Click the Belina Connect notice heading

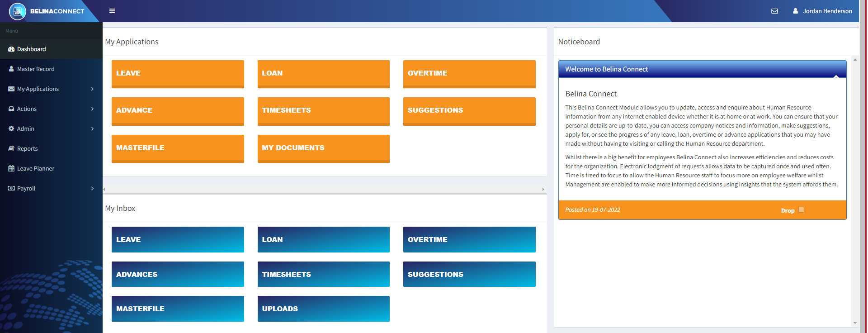coord(591,94)
